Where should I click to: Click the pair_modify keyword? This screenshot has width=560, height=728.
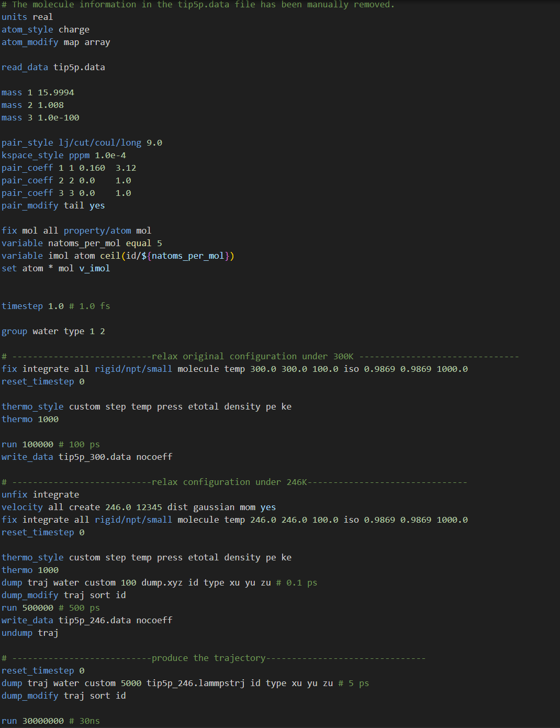click(30, 205)
